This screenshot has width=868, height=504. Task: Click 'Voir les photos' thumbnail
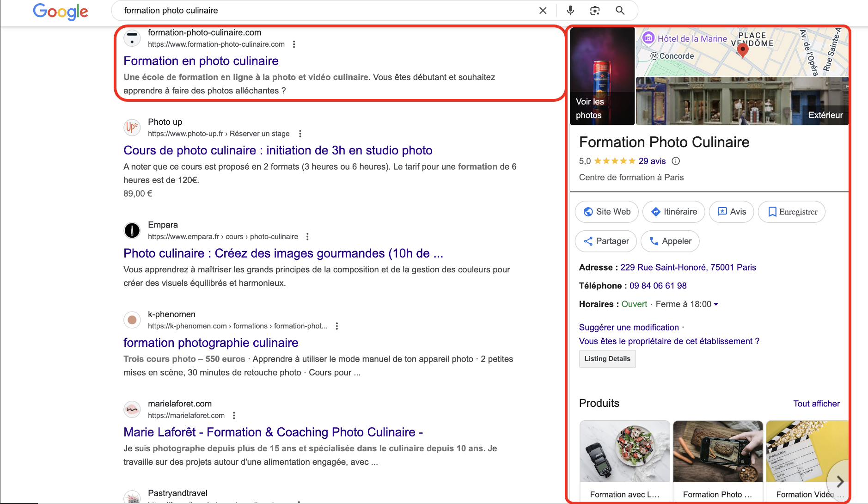(x=602, y=76)
